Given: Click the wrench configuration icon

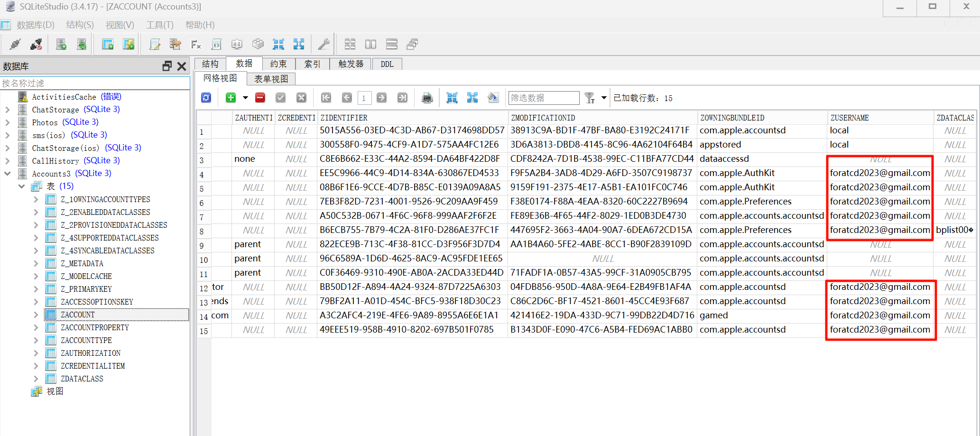Looking at the screenshot, I should coord(324,45).
